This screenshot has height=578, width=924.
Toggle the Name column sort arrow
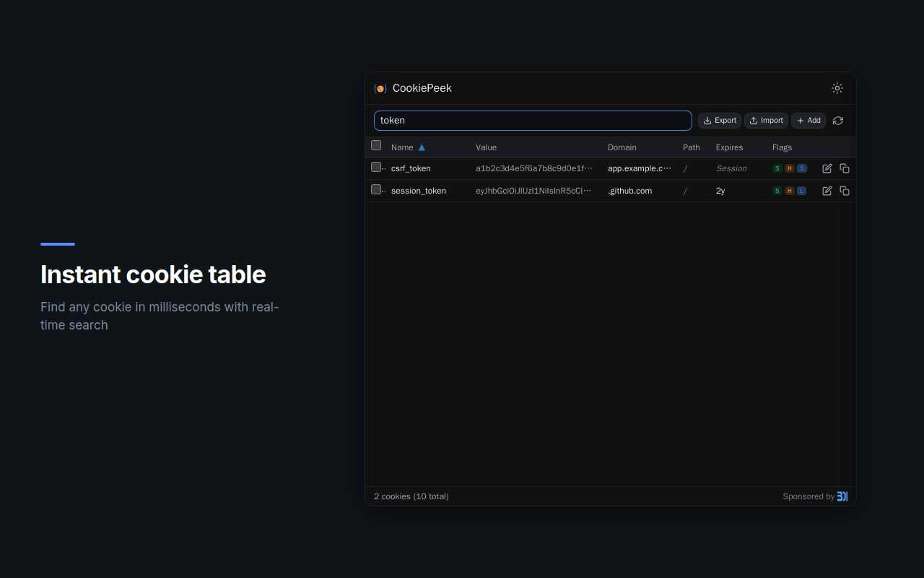pyautogui.click(x=422, y=147)
